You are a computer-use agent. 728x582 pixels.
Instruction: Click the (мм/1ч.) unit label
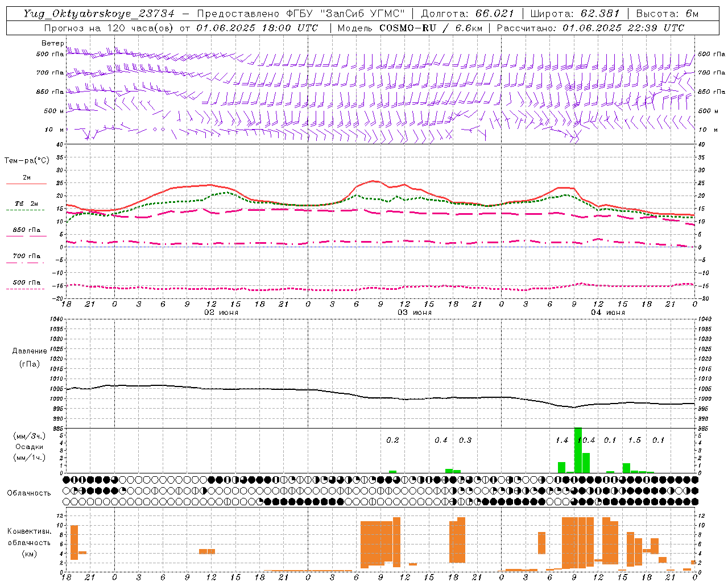[29, 458]
